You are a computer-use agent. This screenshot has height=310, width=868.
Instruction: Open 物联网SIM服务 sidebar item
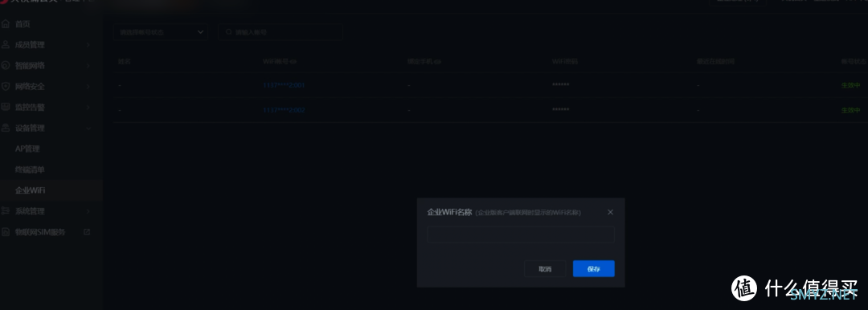pos(40,232)
